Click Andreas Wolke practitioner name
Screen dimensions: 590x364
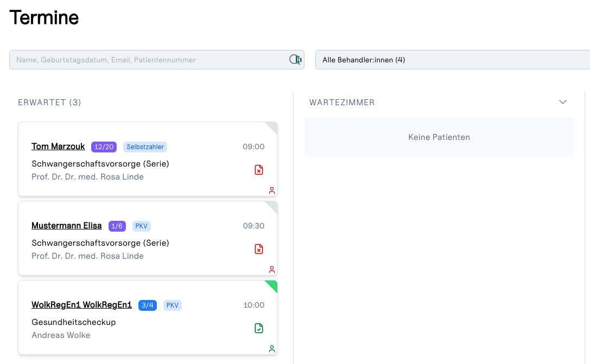click(61, 335)
